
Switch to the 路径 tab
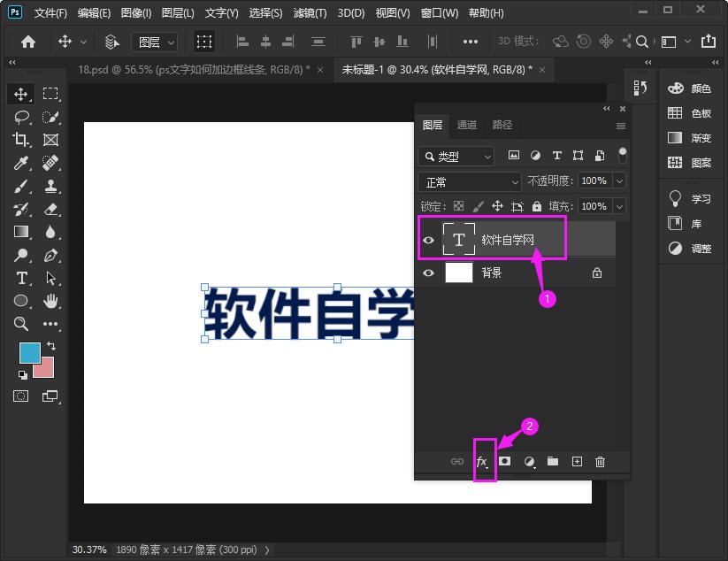(x=502, y=125)
